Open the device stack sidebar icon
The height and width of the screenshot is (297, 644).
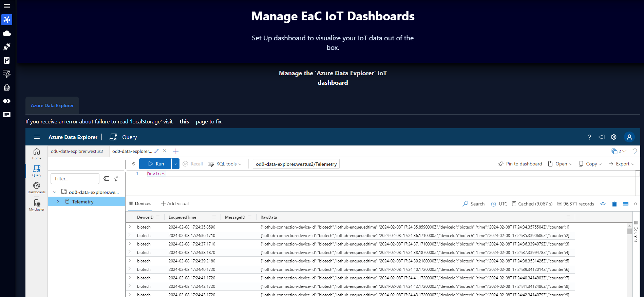(7, 87)
